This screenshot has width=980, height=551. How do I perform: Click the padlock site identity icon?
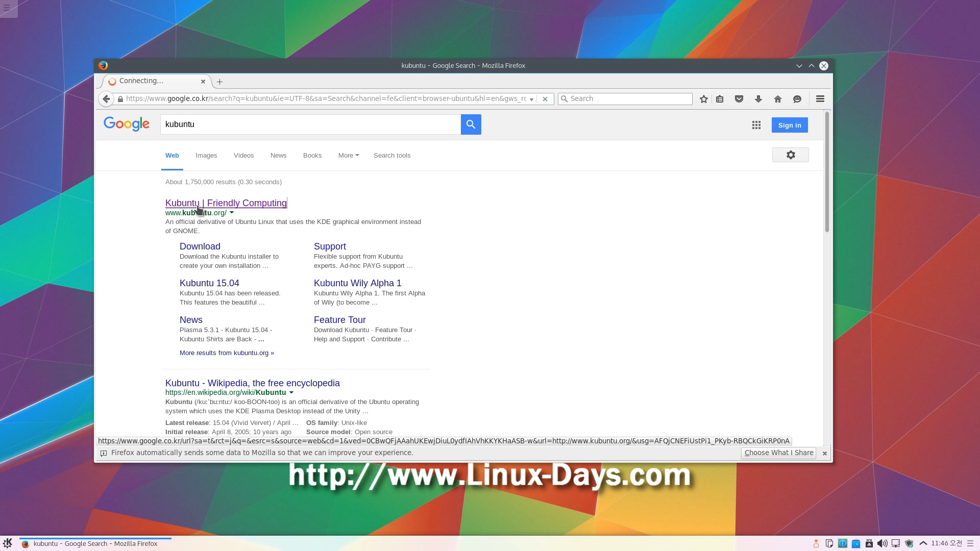click(x=120, y=99)
